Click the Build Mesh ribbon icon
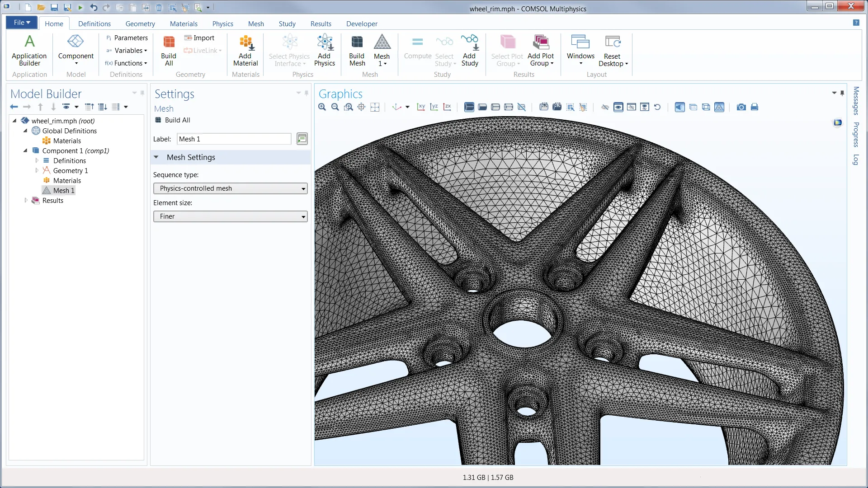This screenshot has height=488, width=868. pyautogui.click(x=357, y=51)
